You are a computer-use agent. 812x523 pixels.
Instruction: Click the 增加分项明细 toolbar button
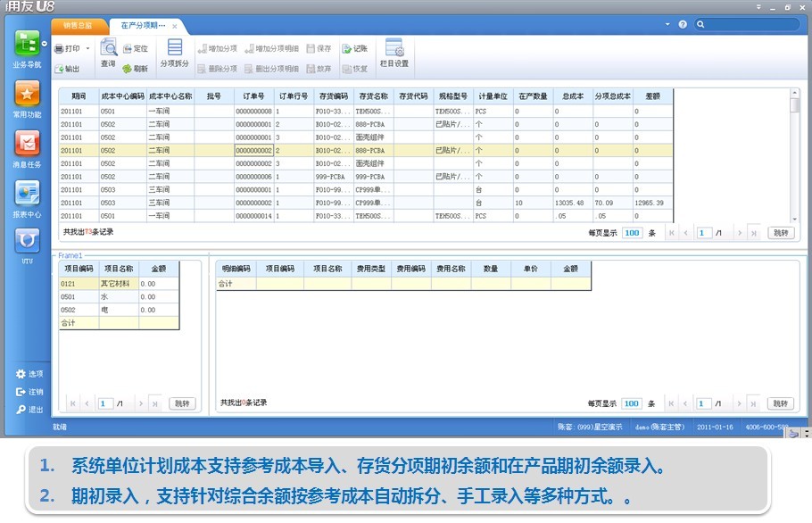(x=272, y=49)
